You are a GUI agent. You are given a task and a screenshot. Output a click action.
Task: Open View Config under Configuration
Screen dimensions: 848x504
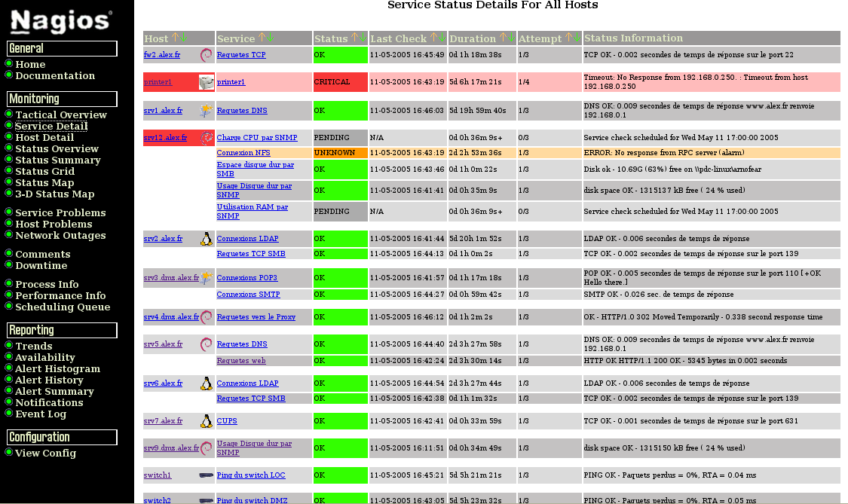[45, 454]
